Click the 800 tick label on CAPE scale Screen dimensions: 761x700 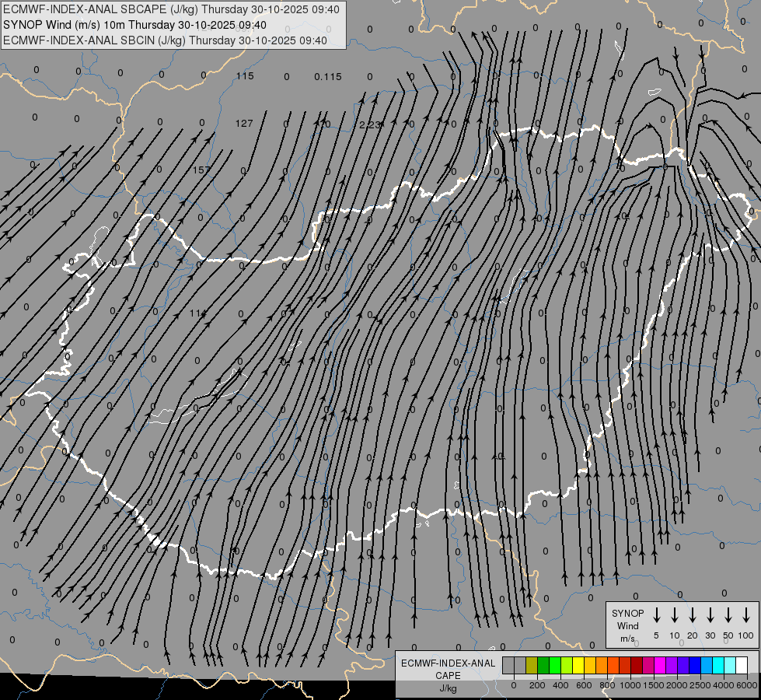tap(607, 685)
